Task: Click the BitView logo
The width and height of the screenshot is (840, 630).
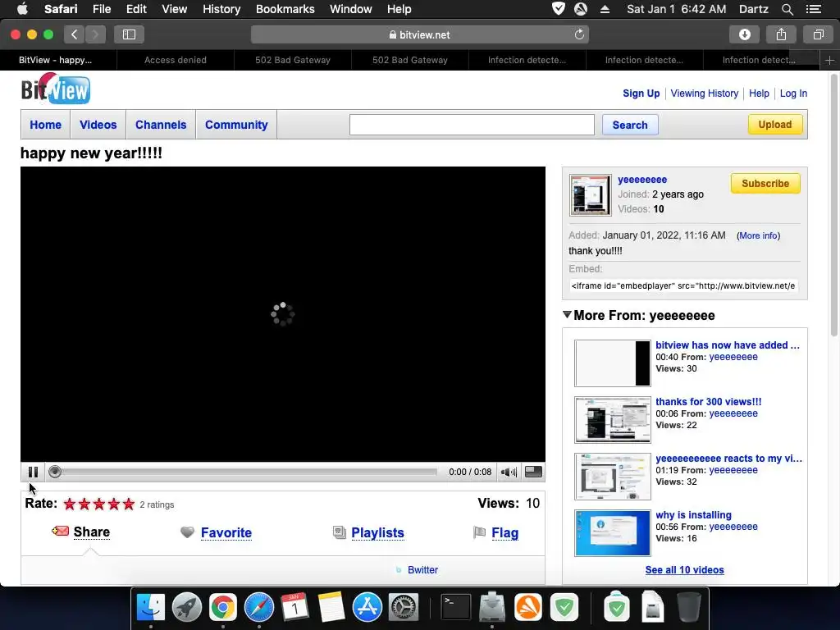Action: pyautogui.click(x=56, y=89)
